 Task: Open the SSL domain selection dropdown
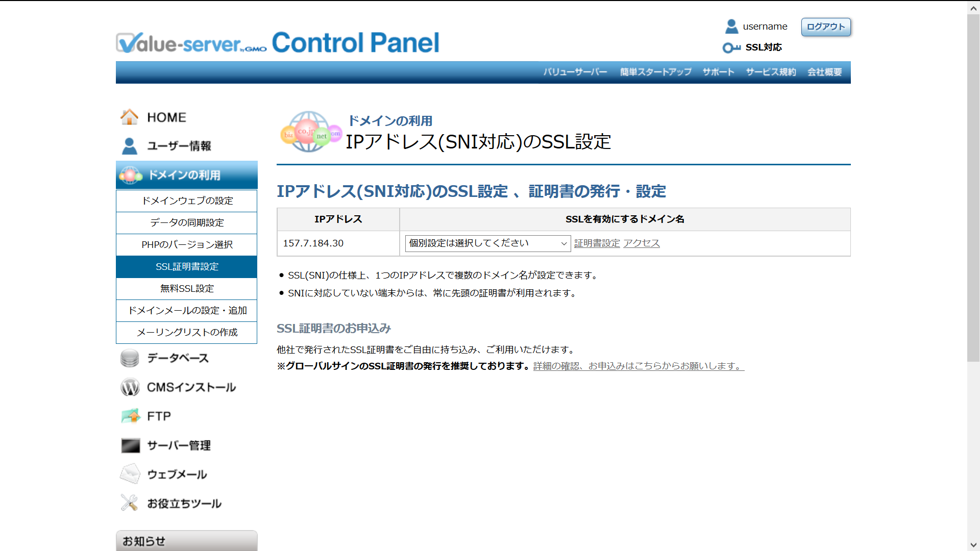pyautogui.click(x=487, y=243)
